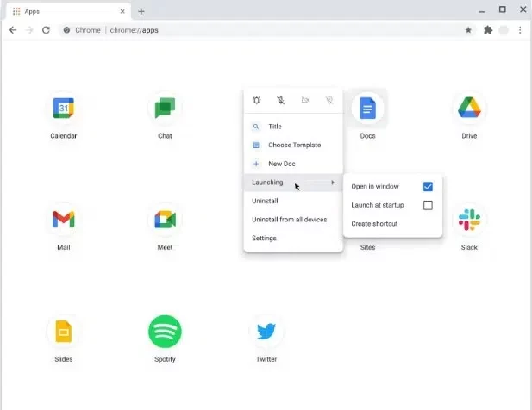Click the notification bell icon in context menu
This screenshot has height=410, width=532.
[257, 101]
